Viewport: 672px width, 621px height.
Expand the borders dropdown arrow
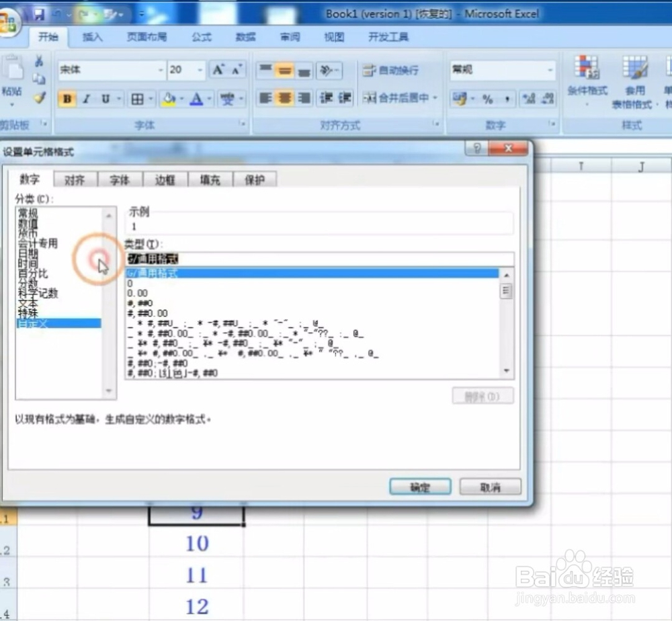click(x=151, y=99)
